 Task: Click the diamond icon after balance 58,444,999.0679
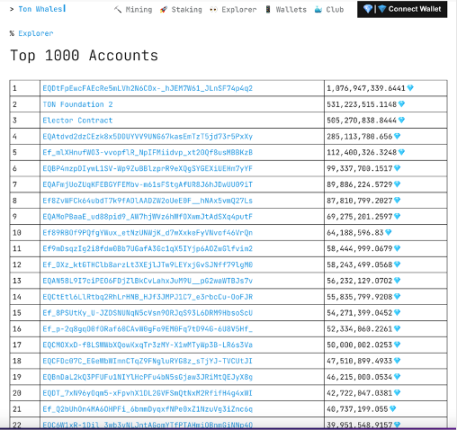click(397, 248)
